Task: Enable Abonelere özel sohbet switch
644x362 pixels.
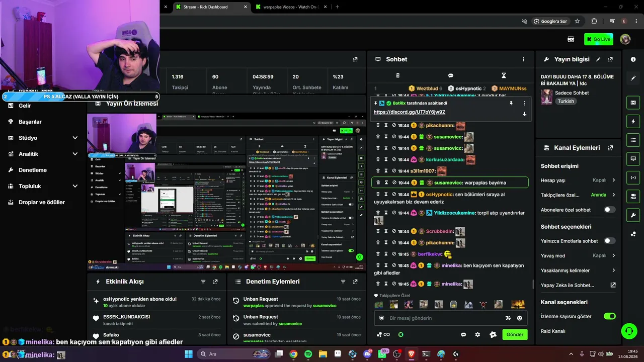Action: coord(609,210)
